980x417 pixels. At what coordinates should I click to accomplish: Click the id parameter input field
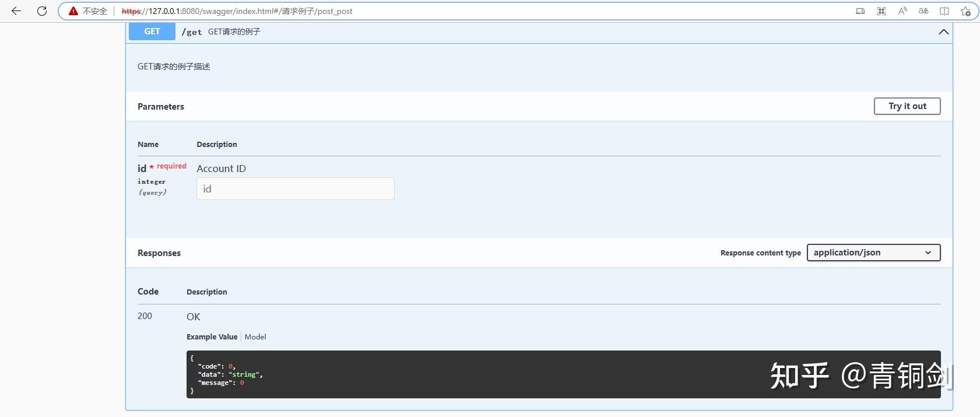click(296, 189)
